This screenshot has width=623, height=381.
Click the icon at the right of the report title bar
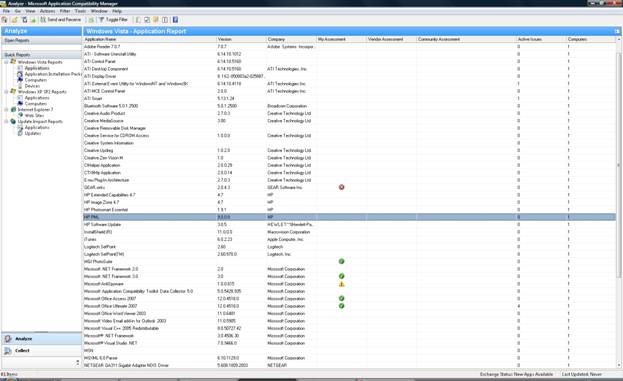(x=617, y=31)
